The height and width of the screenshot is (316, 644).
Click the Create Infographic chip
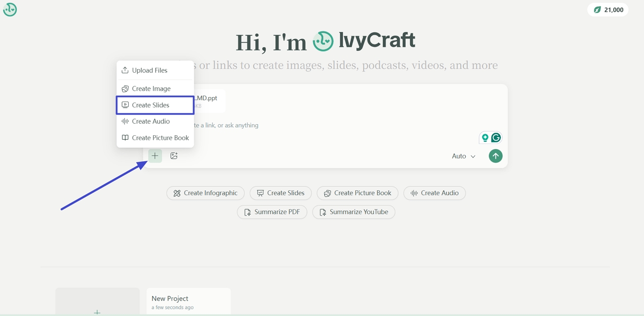coord(206,193)
